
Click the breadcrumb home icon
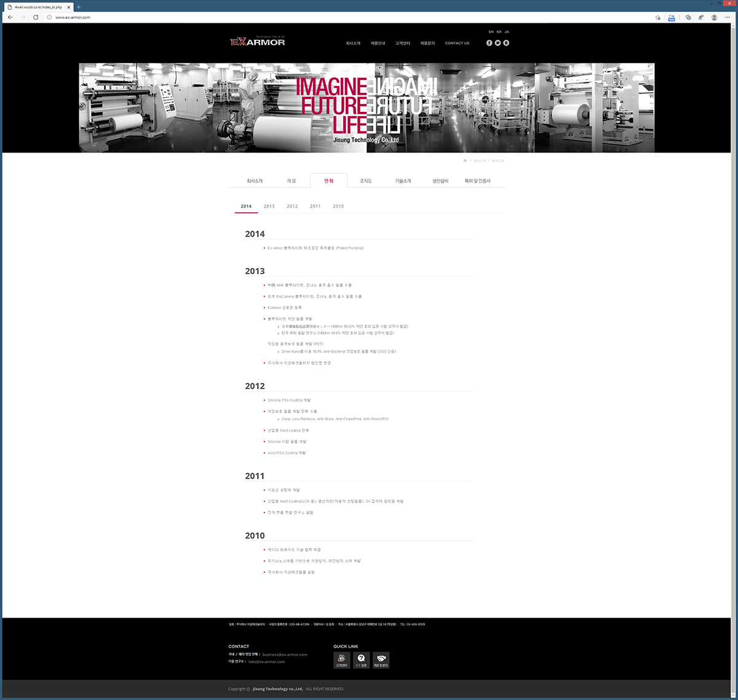[x=465, y=161]
